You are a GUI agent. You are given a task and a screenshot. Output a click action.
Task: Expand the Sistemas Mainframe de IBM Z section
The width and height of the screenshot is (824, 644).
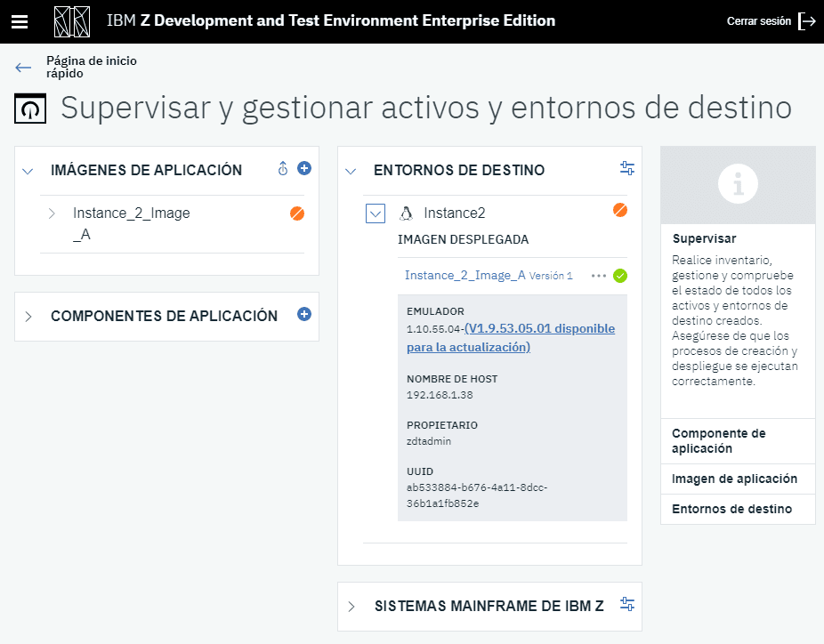351,607
